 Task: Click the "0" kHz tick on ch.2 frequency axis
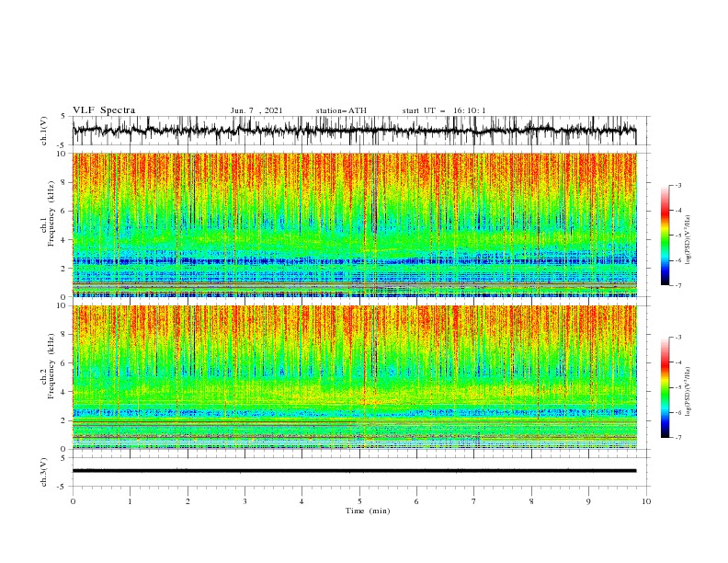coord(64,449)
